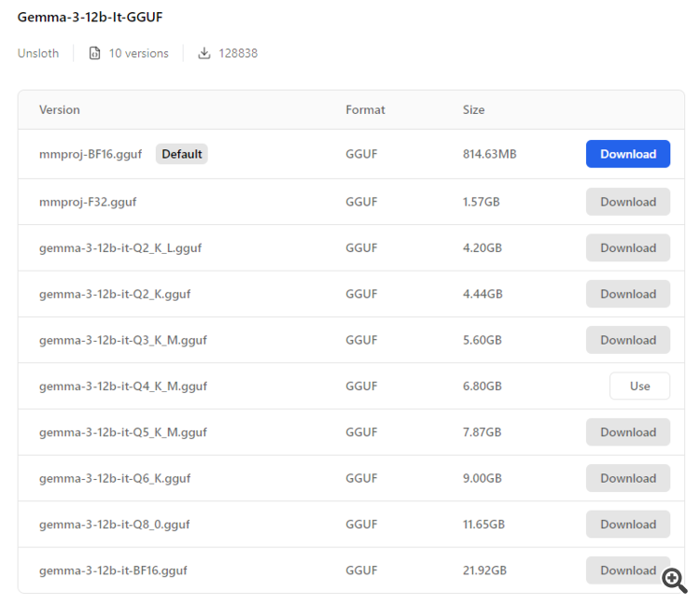Image resolution: width=700 pixels, height=605 pixels.
Task: Click the versions file icon
Action: coord(94,53)
